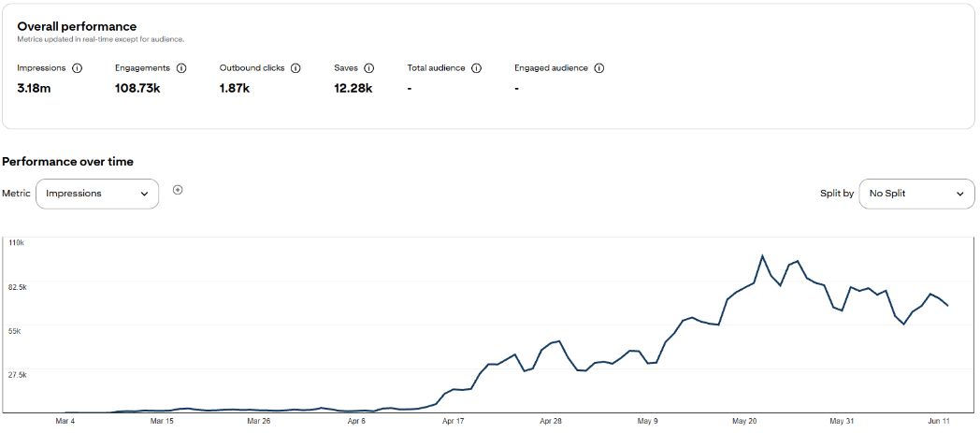Image resolution: width=980 pixels, height=433 pixels.
Task: Select the Jun 11 axis label
Action: (x=940, y=421)
